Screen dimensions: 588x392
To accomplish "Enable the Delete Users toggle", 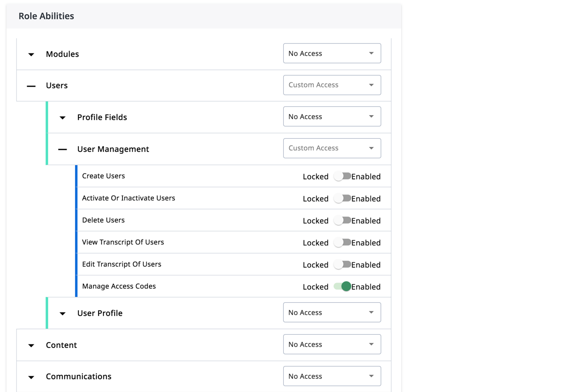I will (343, 220).
